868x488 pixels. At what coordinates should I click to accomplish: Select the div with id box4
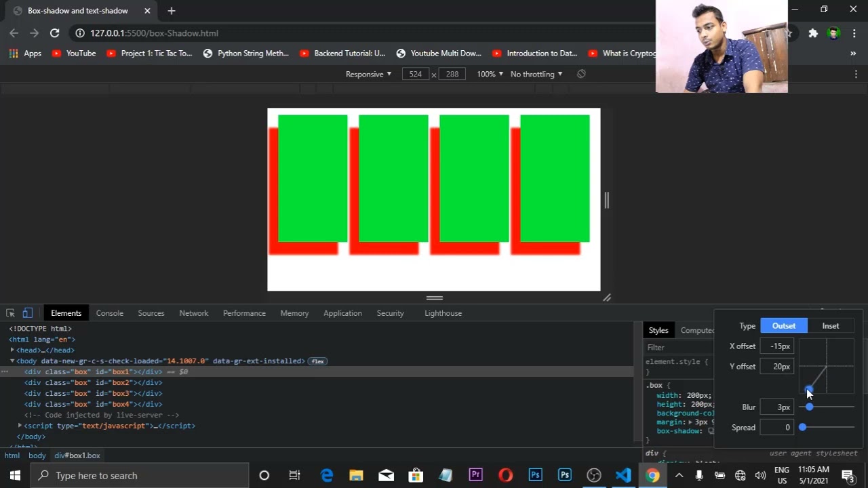[x=94, y=404]
